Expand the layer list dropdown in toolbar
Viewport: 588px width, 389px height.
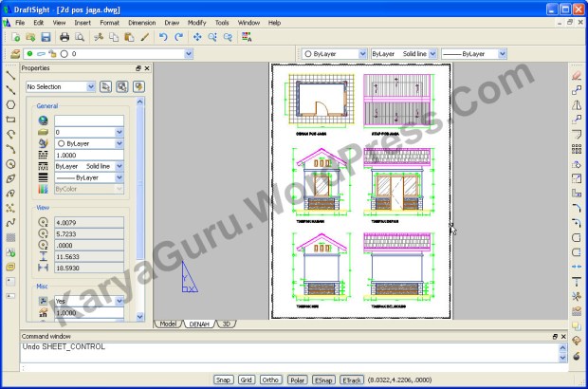click(x=189, y=54)
